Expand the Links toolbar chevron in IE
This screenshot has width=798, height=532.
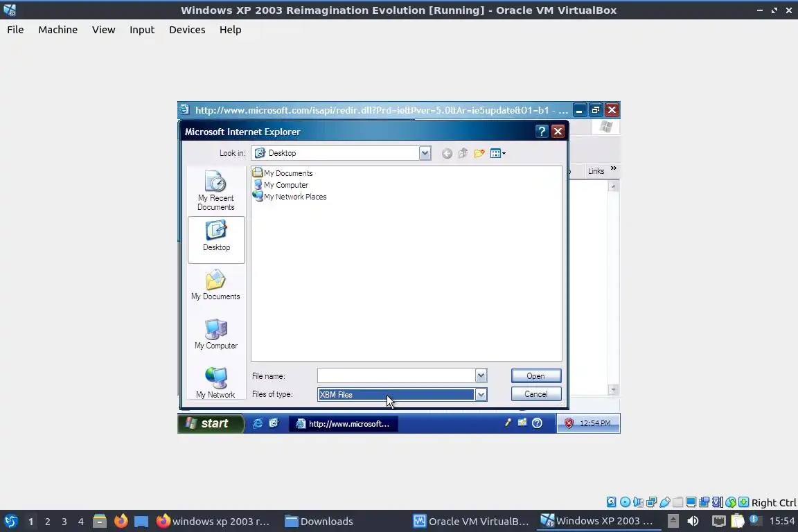tap(613, 168)
